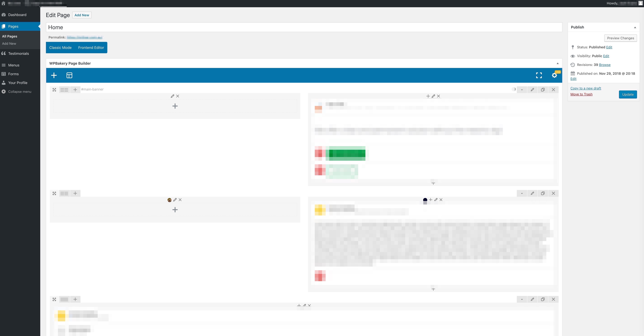Collapse the Publish panel
644x336 pixels.
635,27
